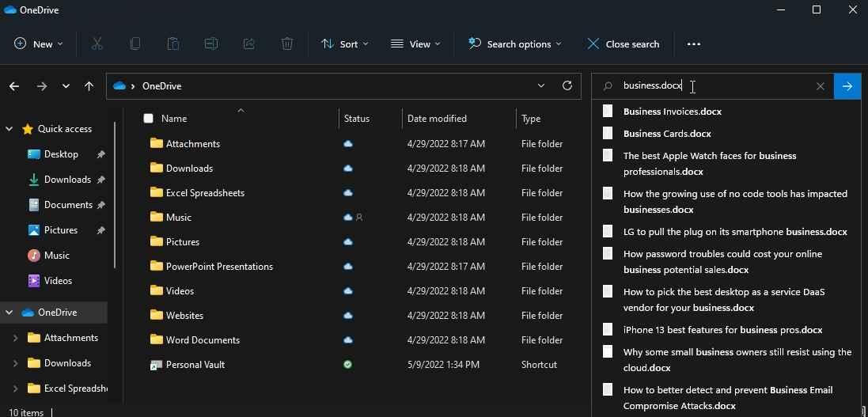Select the Websites folder in file list
868x417 pixels.
[354, 316]
